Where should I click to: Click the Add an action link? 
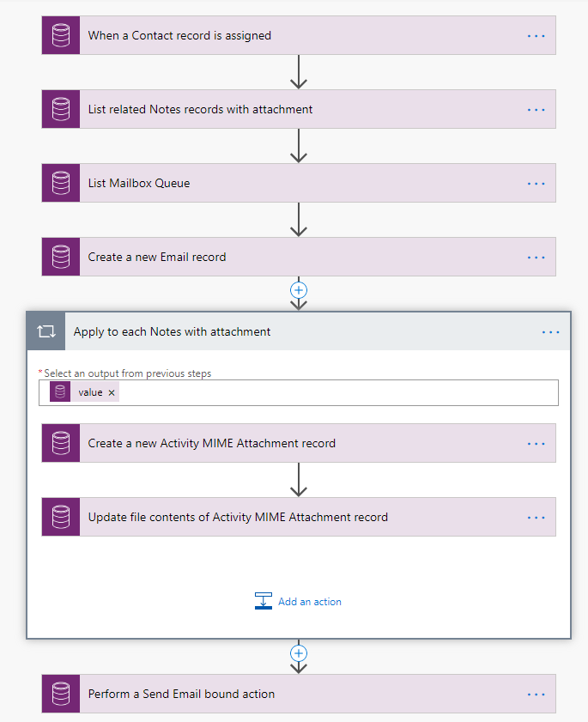[x=309, y=601]
